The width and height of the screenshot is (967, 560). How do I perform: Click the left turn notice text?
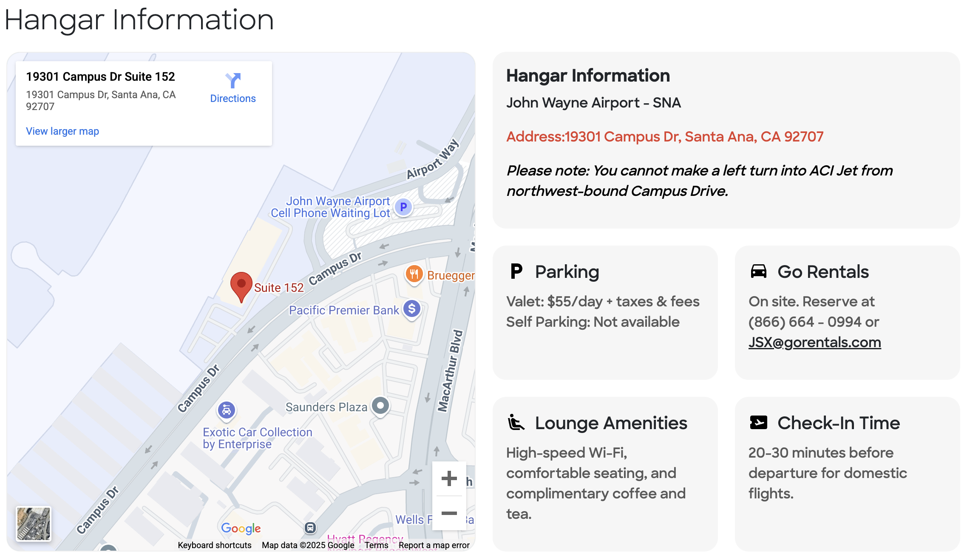(700, 181)
